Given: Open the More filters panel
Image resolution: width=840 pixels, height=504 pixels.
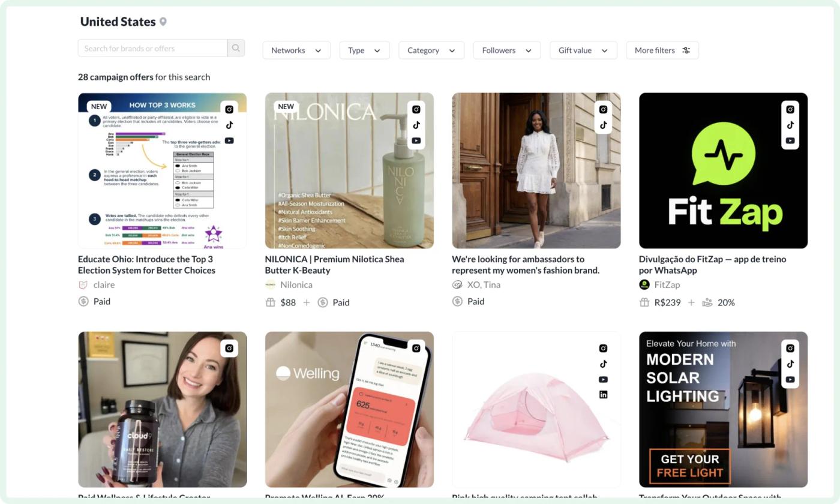Looking at the screenshot, I should pos(662,50).
